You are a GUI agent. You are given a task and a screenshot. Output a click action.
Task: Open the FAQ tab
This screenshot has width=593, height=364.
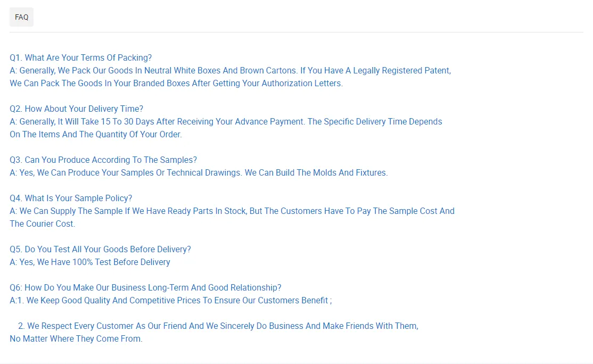pos(21,17)
